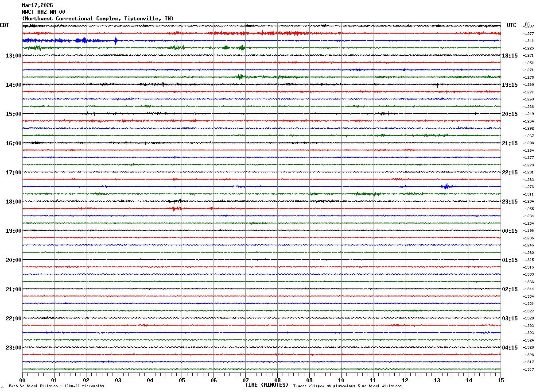Select the 19:00 CDT time label
The image size is (536, 392).
[14, 231]
